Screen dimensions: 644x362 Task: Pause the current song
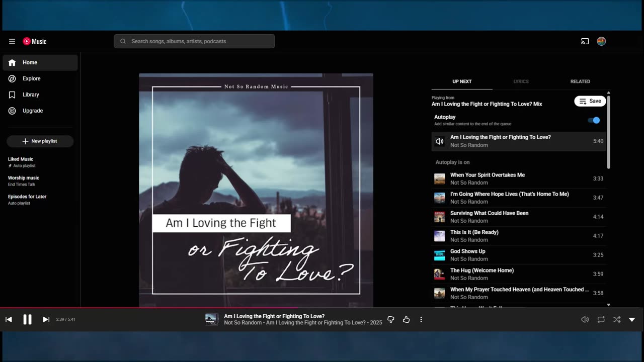click(27, 319)
